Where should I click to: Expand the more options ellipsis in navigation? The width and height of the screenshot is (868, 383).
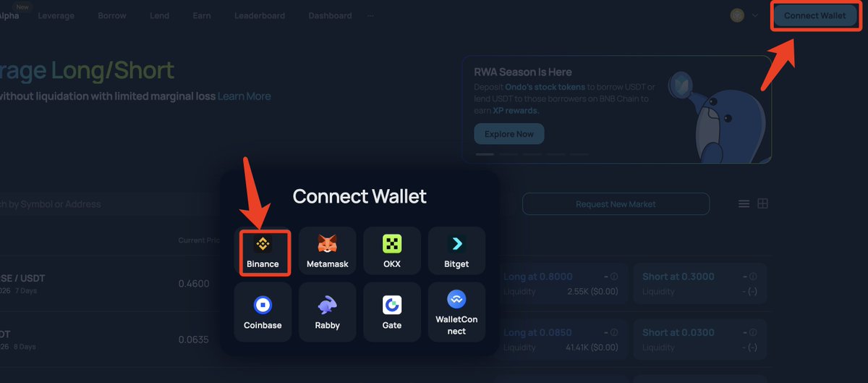point(371,15)
